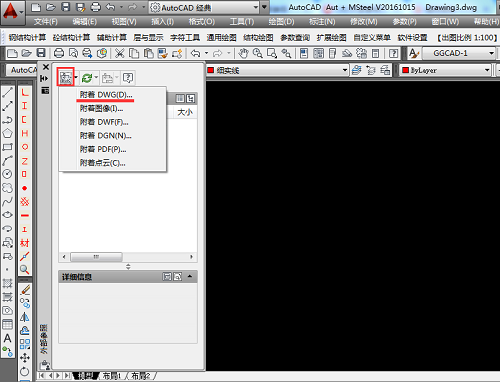Click the file list horizontal scrollbar thumb

click(96, 257)
